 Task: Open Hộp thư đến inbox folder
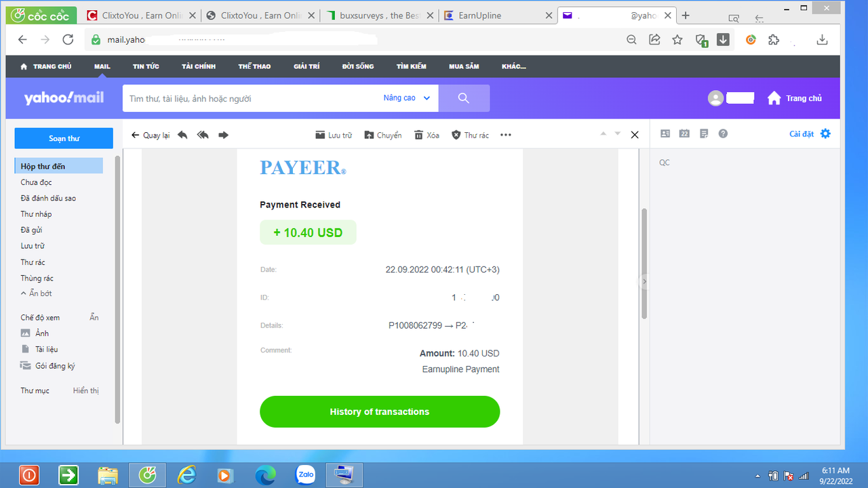coord(58,166)
